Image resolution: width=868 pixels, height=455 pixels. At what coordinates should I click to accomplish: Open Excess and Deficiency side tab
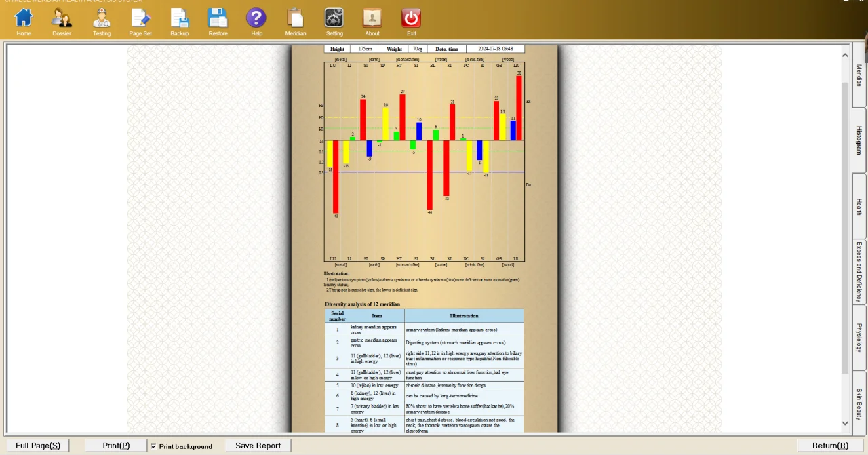[859, 272]
